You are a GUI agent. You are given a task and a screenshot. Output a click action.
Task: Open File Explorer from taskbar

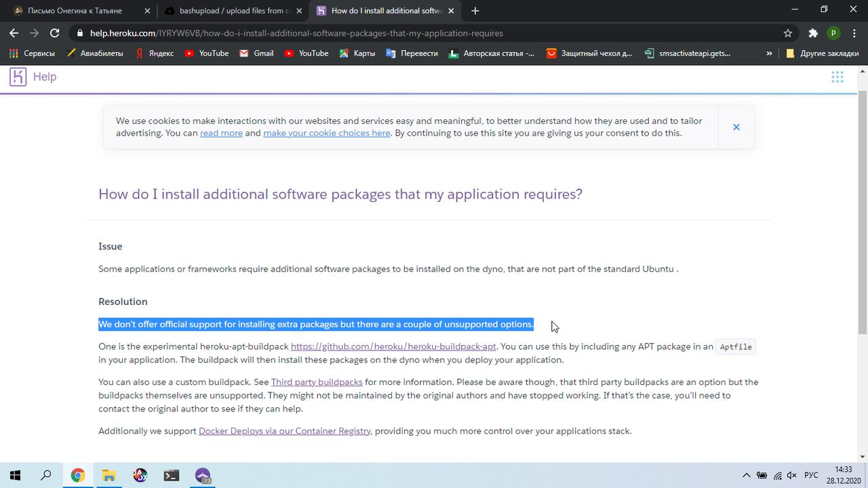coord(109,476)
